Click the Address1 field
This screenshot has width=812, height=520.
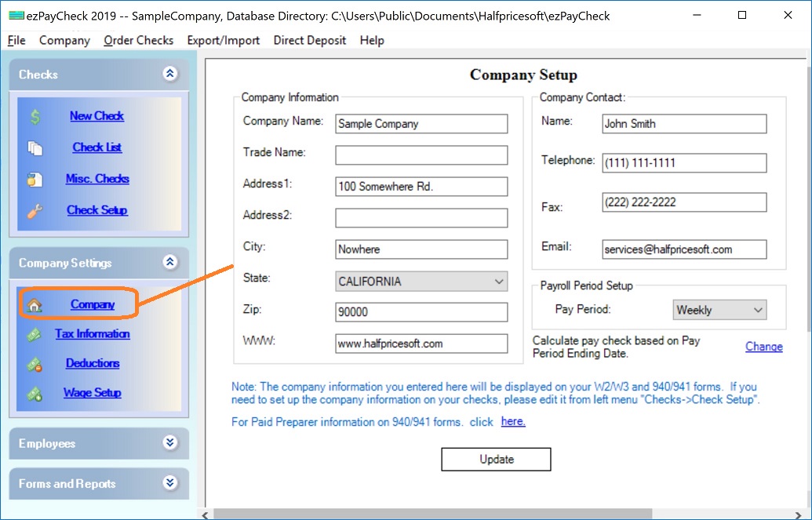click(x=421, y=187)
